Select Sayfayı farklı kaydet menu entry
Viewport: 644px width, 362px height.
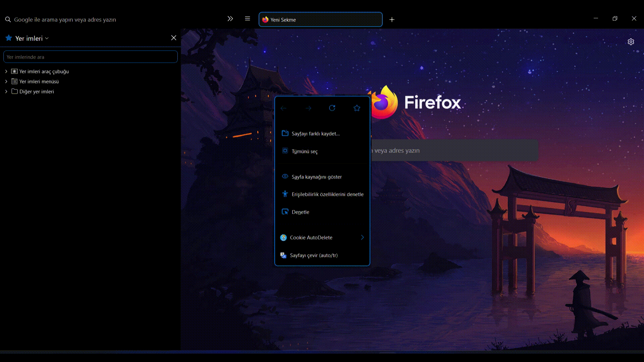[x=315, y=133]
